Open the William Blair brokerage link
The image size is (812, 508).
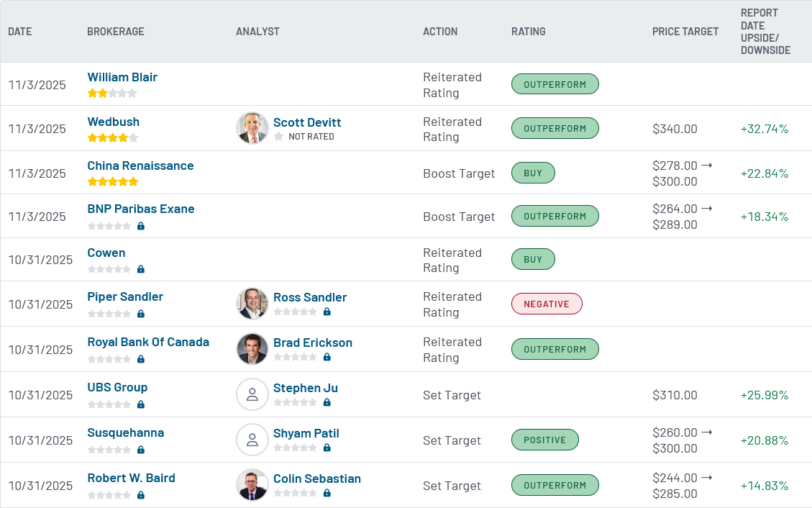122,77
